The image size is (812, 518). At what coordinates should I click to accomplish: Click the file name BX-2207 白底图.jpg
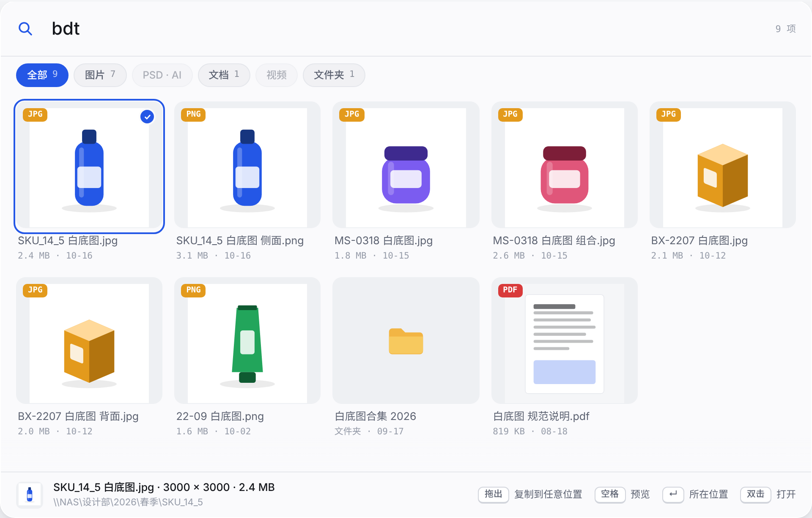(x=700, y=240)
